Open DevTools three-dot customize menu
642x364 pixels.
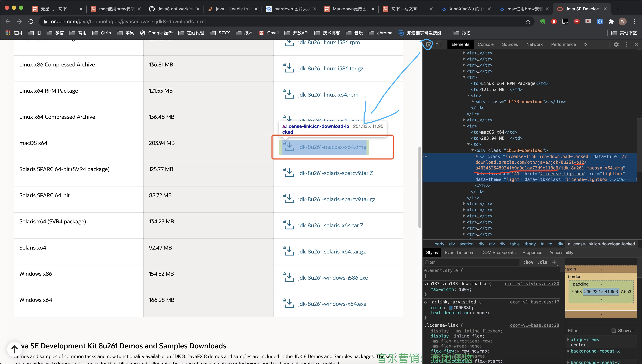[x=626, y=44]
